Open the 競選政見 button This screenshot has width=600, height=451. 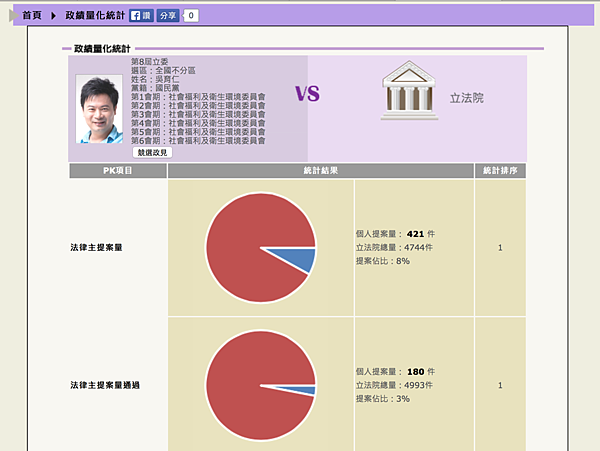(x=152, y=152)
